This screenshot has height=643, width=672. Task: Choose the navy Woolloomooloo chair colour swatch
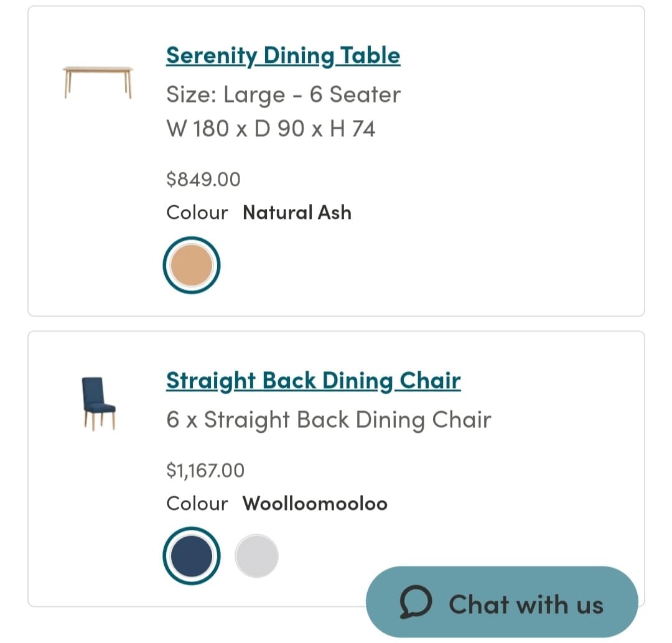[192, 555]
